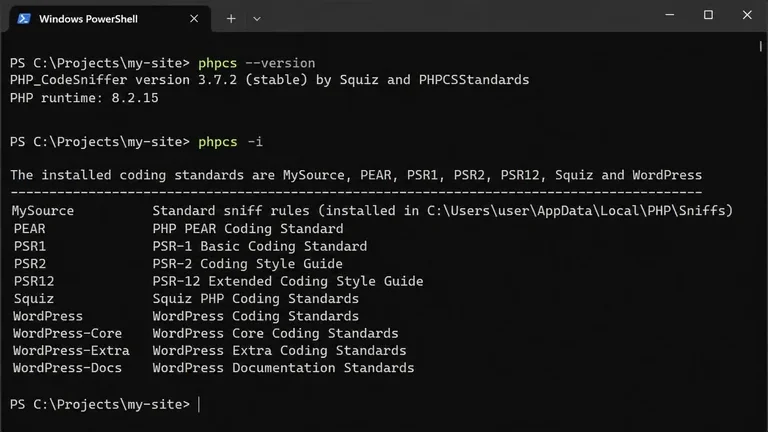Click 'PSR-12 Extended Coding Style Guide' description

coord(288,281)
